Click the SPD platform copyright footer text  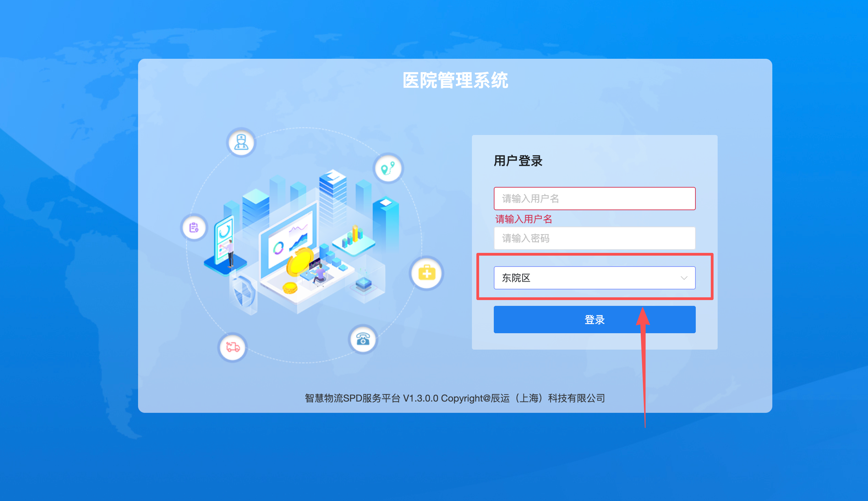tap(455, 398)
